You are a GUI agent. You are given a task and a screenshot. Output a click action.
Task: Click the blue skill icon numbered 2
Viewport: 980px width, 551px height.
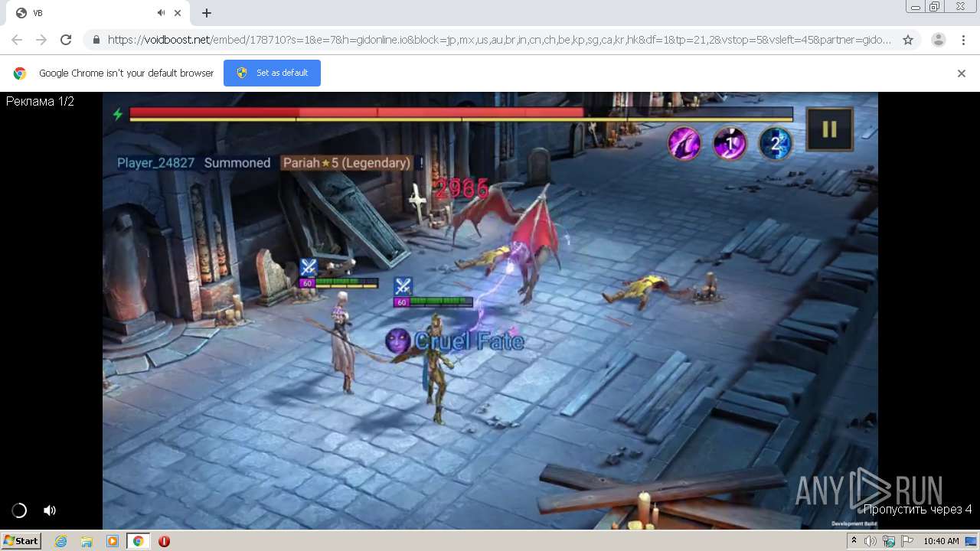tap(775, 143)
